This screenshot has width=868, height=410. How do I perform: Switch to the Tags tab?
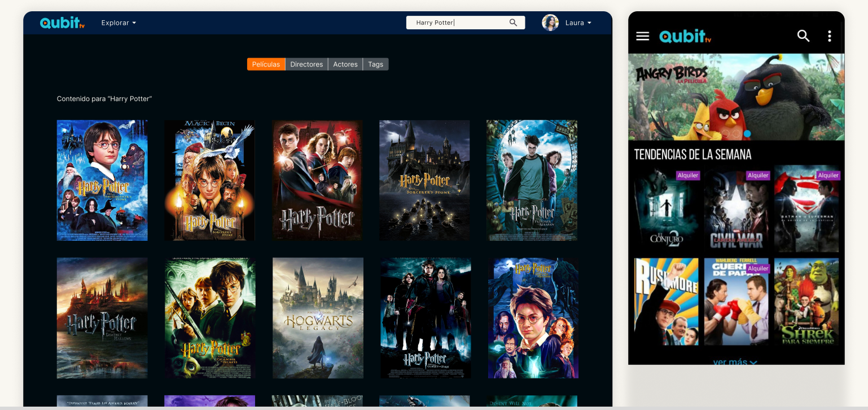pos(375,64)
